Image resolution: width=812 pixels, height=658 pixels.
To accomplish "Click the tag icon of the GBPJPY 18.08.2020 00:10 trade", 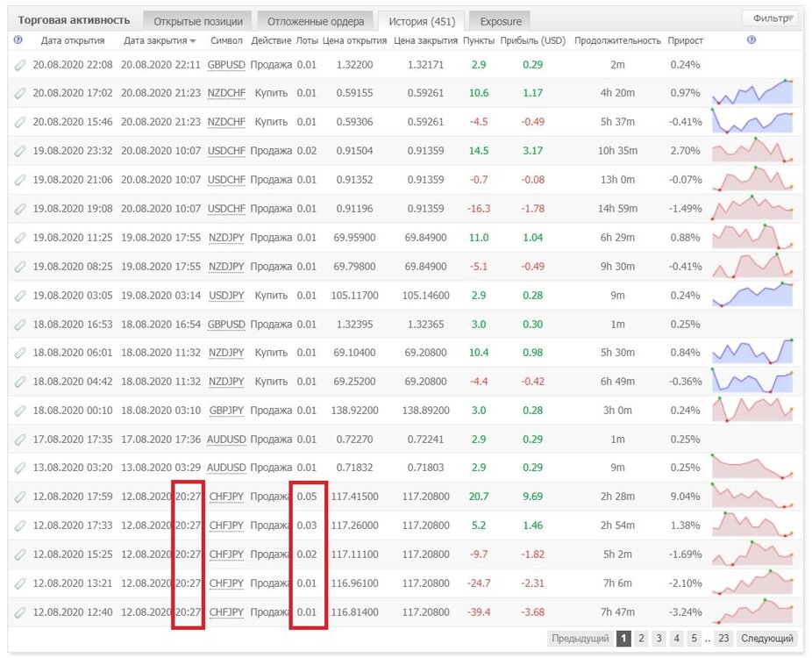I will (19, 411).
